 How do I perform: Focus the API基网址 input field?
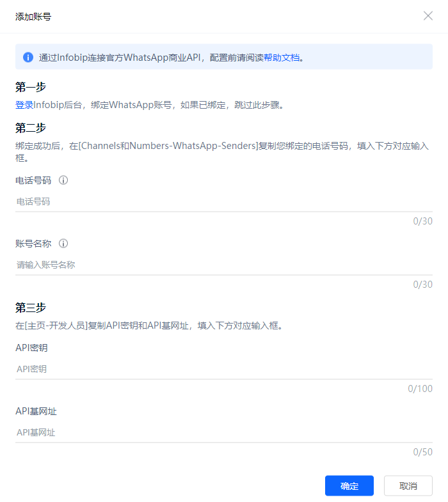[223, 432]
